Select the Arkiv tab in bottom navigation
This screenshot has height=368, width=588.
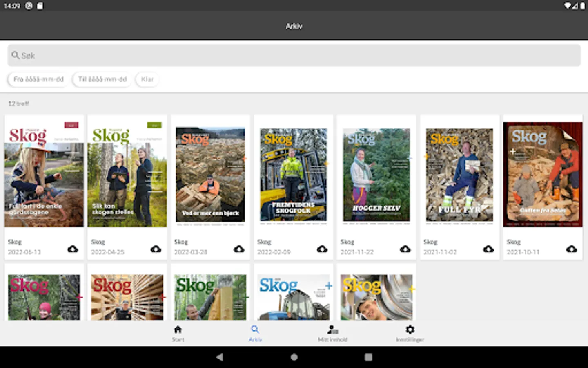click(255, 334)
